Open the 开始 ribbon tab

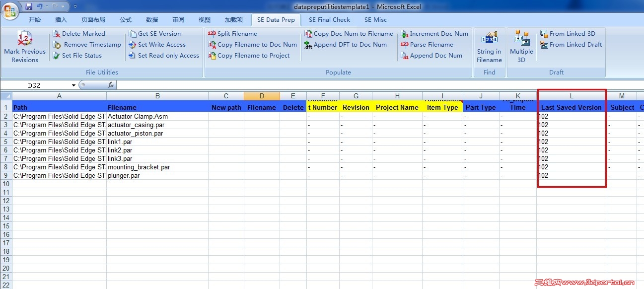coord(35,20)
